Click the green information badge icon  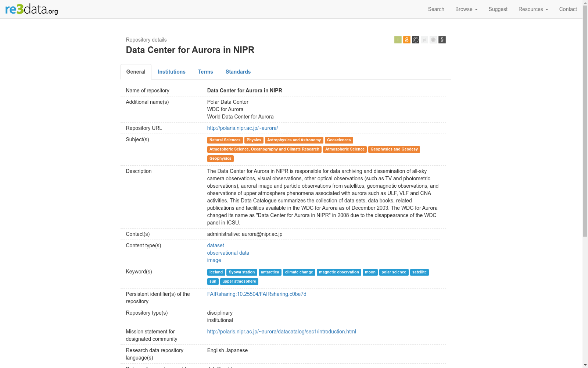pyautogui.click(x=398, y=40)
